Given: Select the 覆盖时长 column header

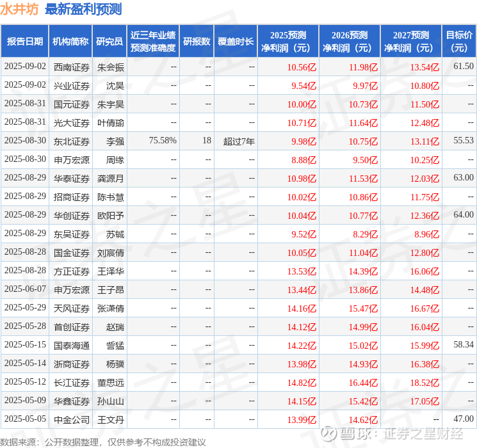Looking at the screenshot, I should 236,42.
